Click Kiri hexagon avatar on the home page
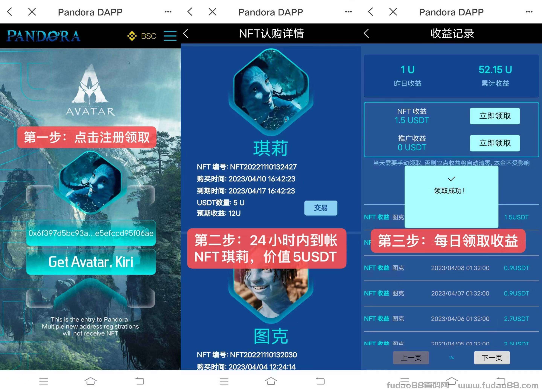Viewport: 542px width, 392px height. pos(90,182)
